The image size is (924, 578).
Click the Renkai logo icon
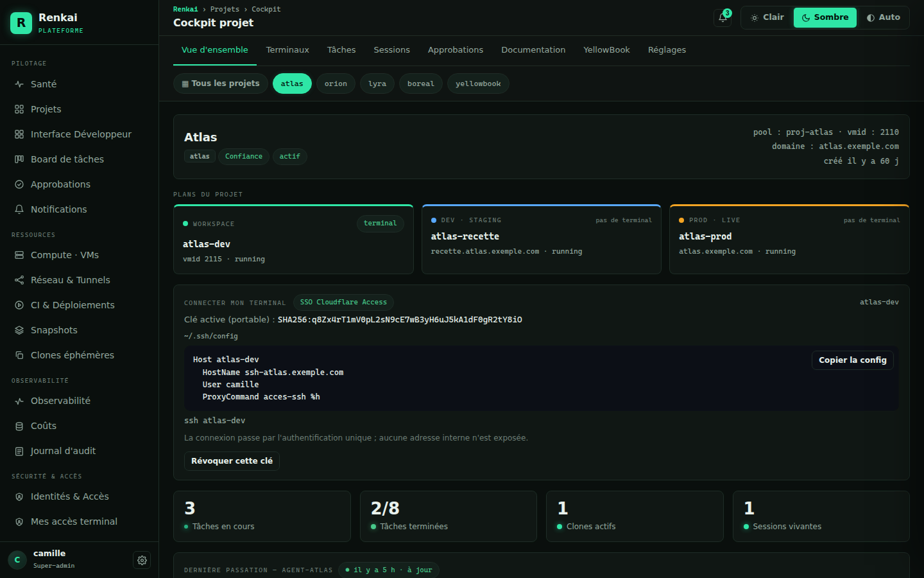(21, 23)
